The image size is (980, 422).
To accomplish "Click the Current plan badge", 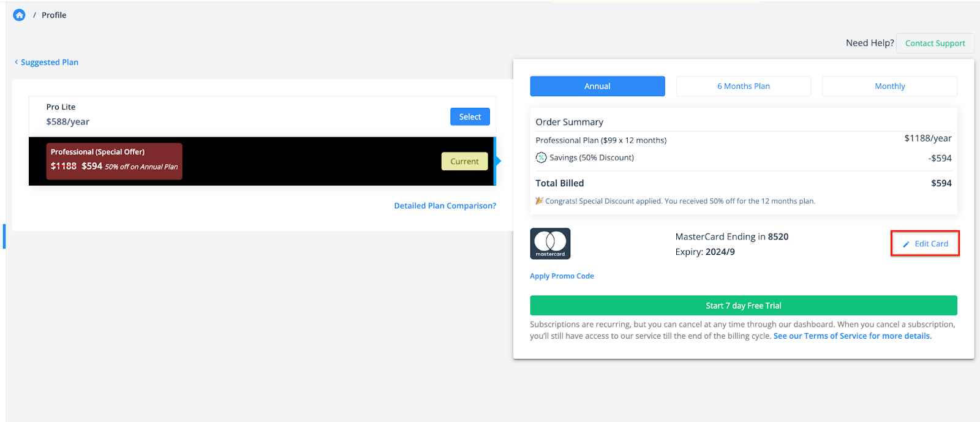I will [x=464, y=161].
